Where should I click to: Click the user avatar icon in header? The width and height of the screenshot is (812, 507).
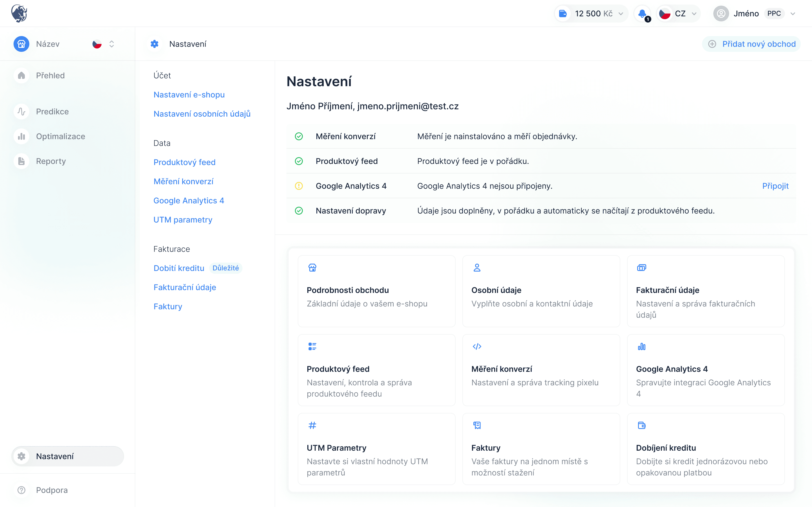(721, 14)
